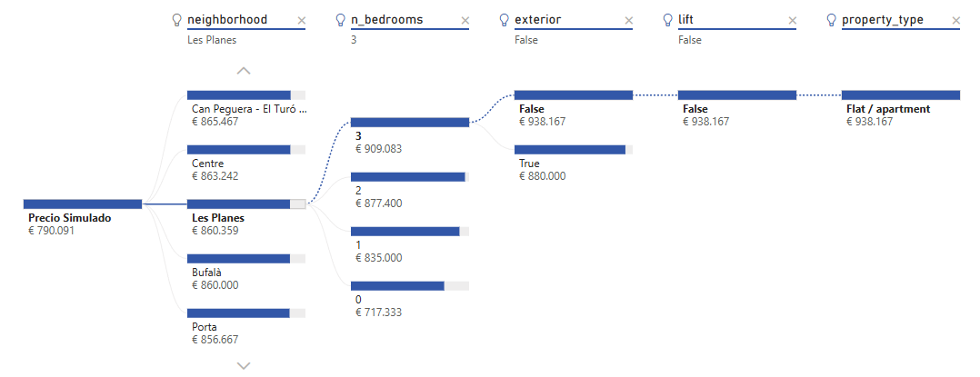Remove the neighborhood level with its X

[x=302, y=20]
